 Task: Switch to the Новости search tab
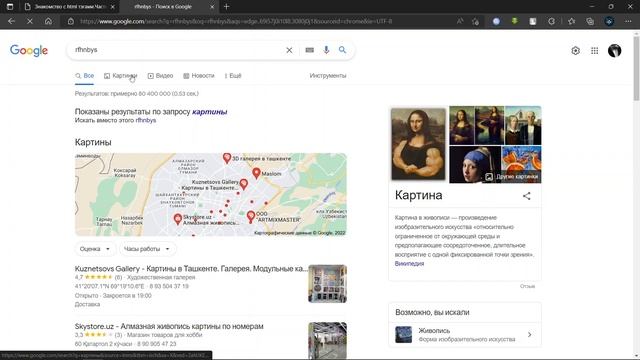[x=199, y=76]
